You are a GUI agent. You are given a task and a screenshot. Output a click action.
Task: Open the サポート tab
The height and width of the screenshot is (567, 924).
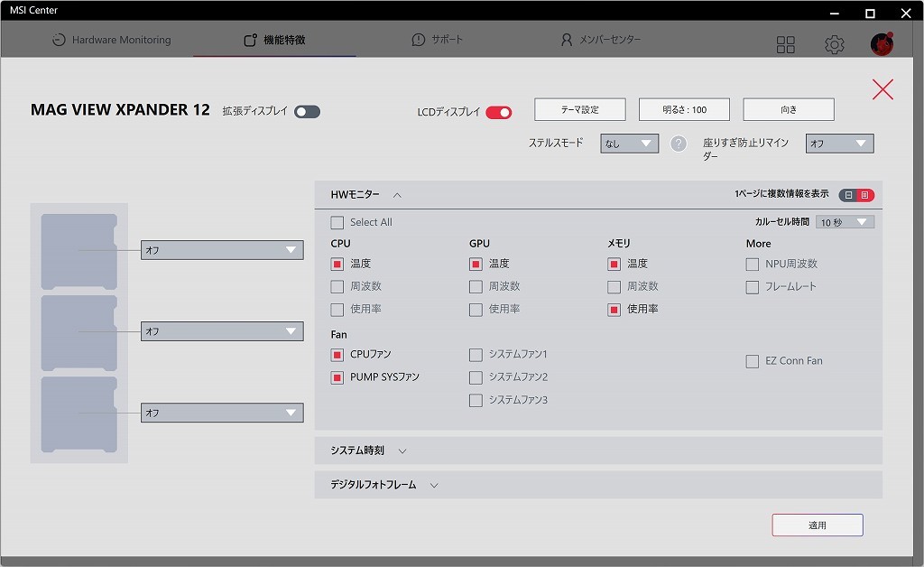coord(438,40)
